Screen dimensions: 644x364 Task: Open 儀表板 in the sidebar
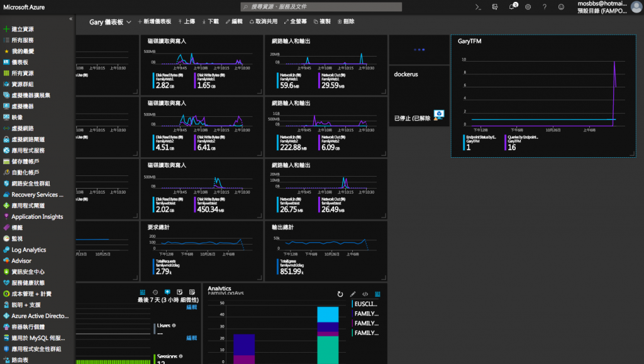pos(19,62)
